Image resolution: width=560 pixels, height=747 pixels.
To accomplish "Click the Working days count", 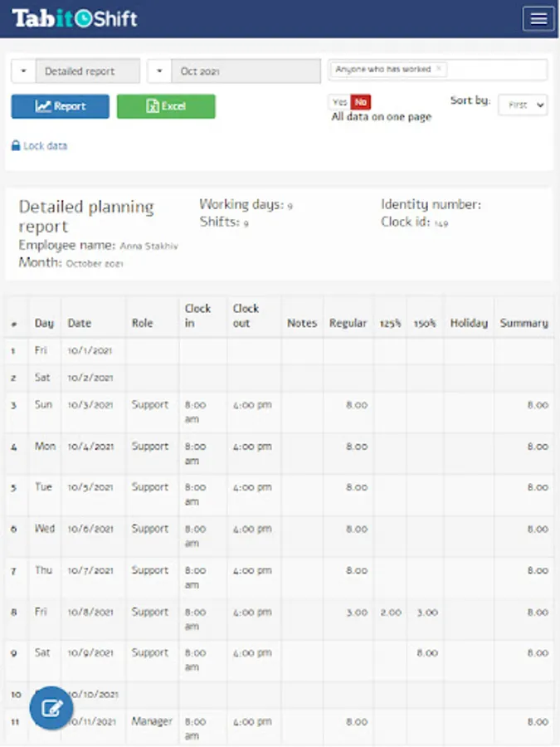I will click(x=290, y=207).
